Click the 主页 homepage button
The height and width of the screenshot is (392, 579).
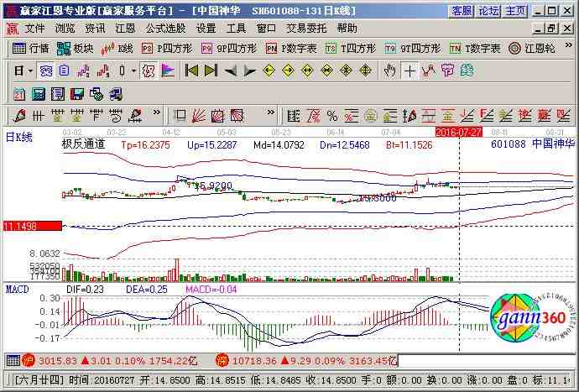pyautogui.click(x=515, y=11)
